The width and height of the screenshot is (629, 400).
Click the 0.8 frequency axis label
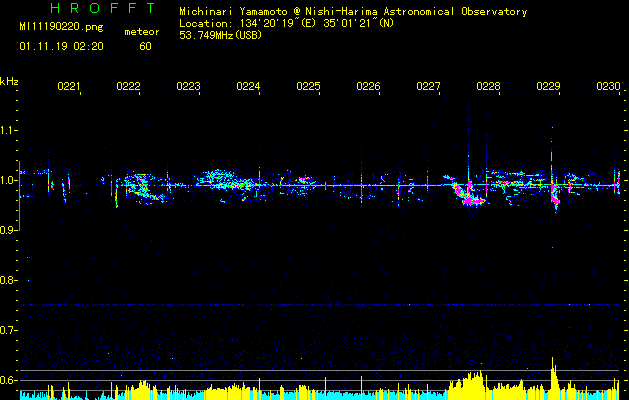pos(8,280)
